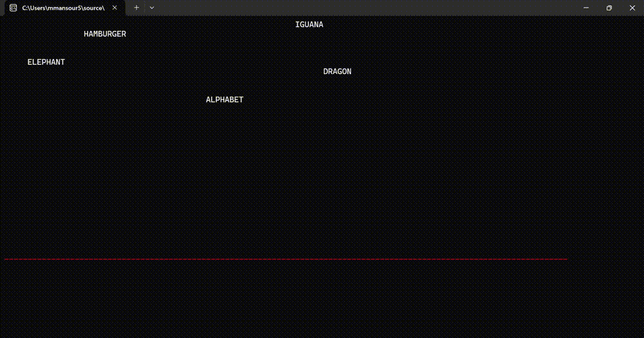Click the left end of the red line
644x338 pixels.
(x=6, y=259)
